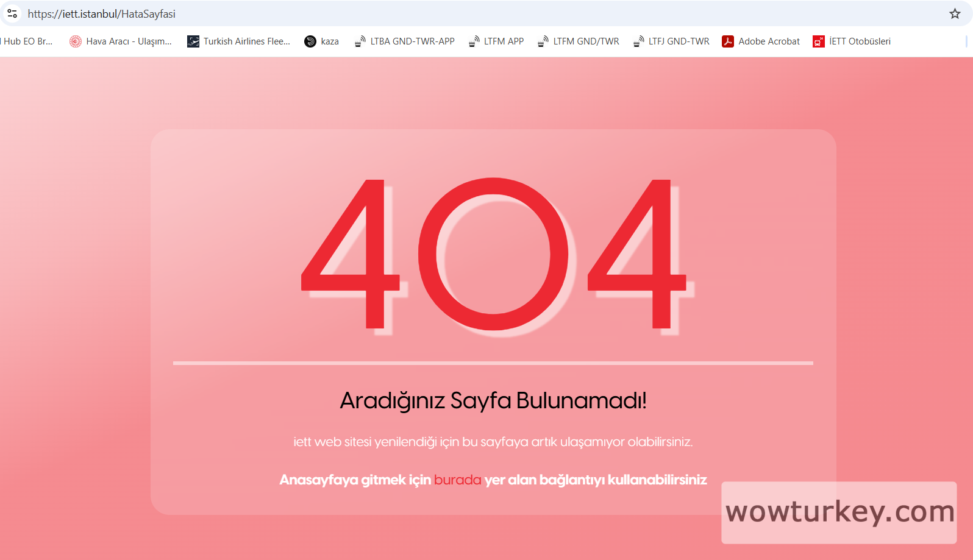
Task: Click the 'burada' link to go home
Action: point(457,480)
